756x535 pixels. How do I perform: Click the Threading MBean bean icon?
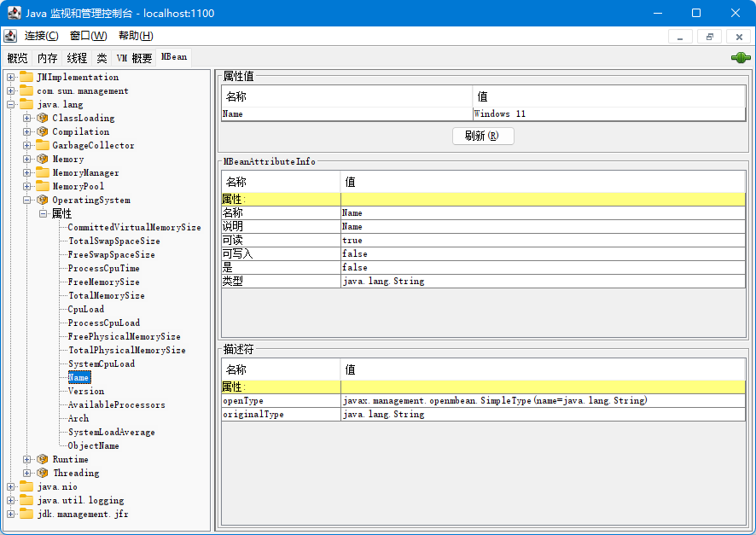[43, 474]
